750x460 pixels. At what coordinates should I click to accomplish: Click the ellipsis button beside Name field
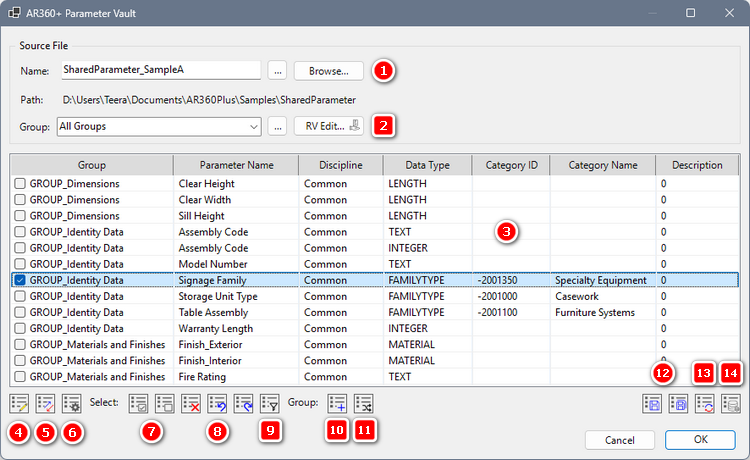[x=278, y=71]
